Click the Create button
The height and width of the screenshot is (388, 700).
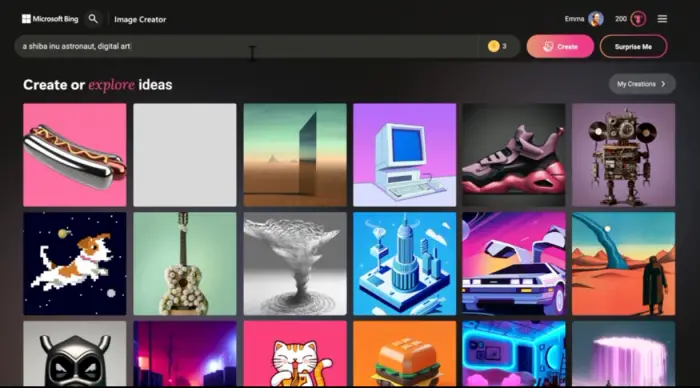(560, 46)
